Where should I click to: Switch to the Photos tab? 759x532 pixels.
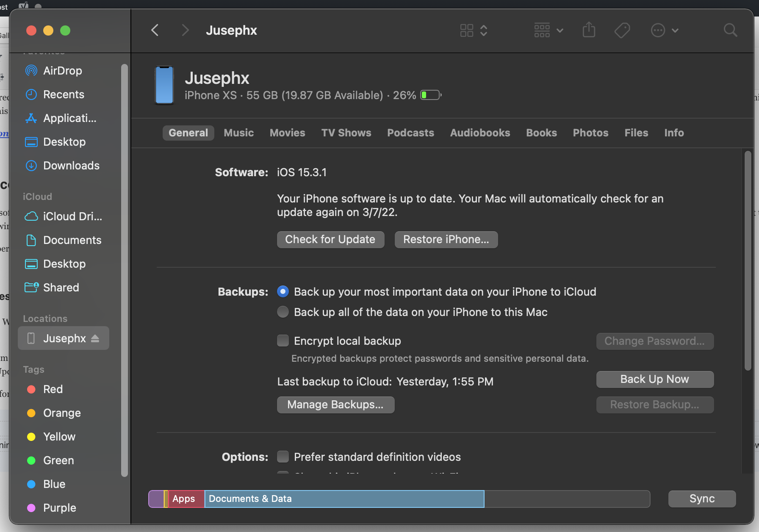click(590, 133)
